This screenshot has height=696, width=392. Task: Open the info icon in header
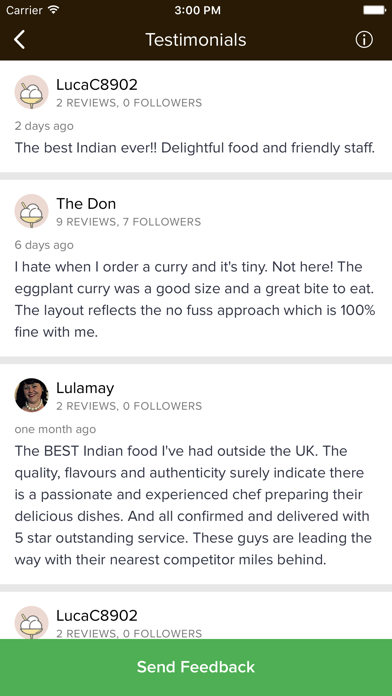[x=364, y=40]
